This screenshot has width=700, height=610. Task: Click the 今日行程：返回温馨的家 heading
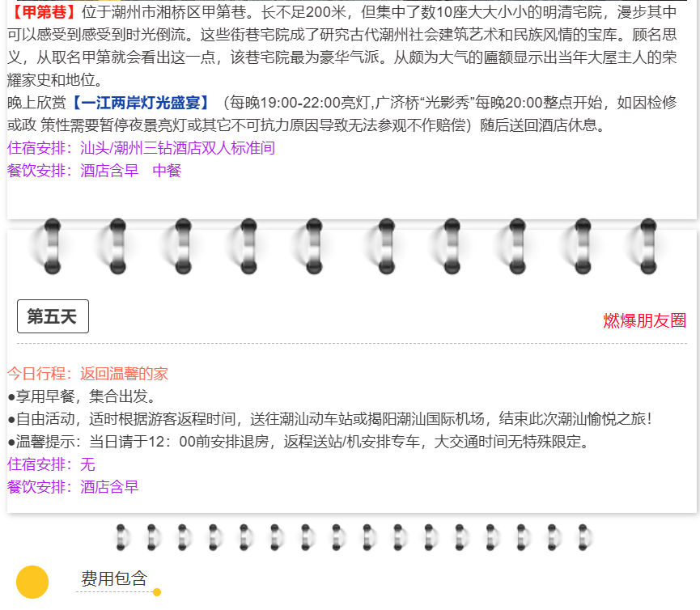point(87,374)
